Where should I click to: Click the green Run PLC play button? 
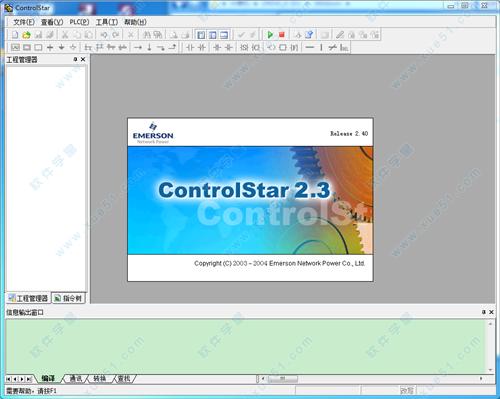(x=270, y=35)
